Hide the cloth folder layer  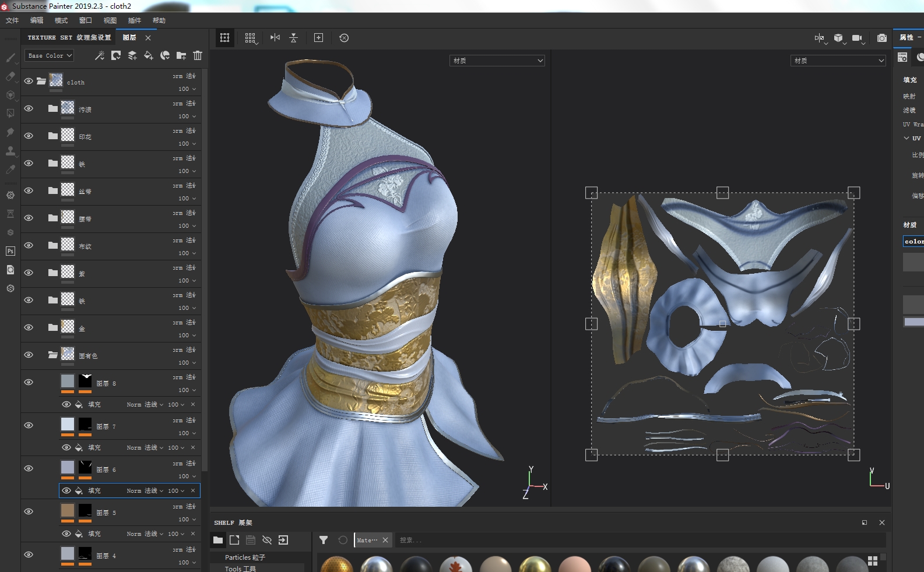(x=29, y=82)
